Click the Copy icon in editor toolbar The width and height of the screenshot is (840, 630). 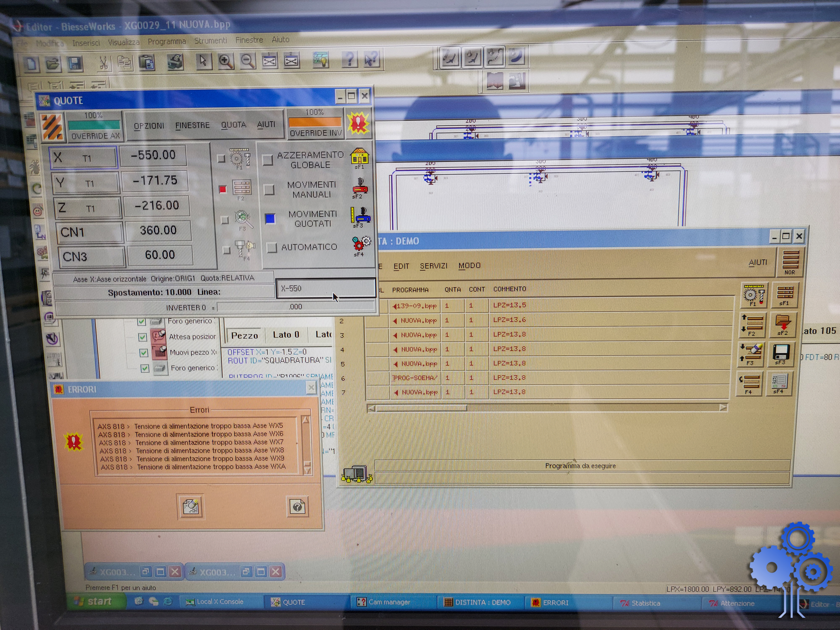[125, 63]
